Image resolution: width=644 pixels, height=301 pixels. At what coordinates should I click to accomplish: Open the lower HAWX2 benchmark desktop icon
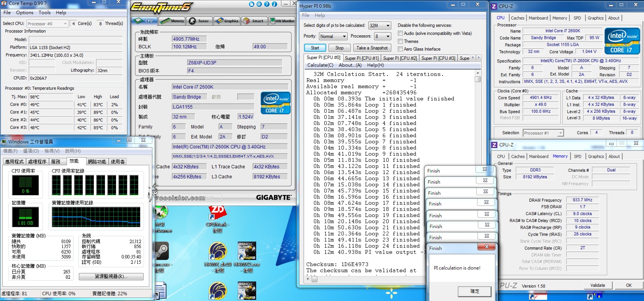247,291
